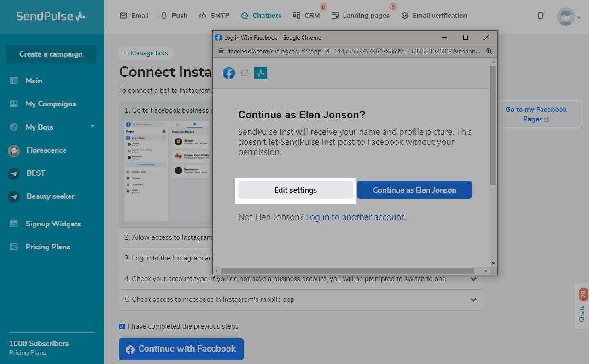Click the SendPulse app icon in dialog

(x=261, y=73)
